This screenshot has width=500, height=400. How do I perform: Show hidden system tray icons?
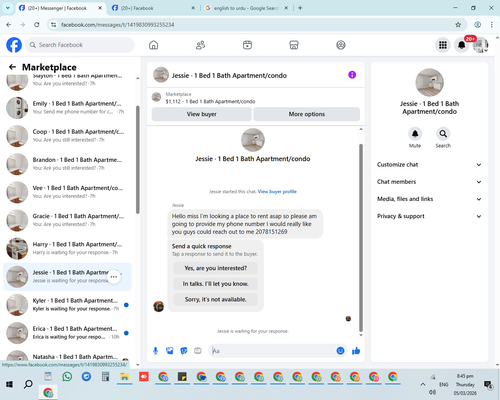pos(423,384)
